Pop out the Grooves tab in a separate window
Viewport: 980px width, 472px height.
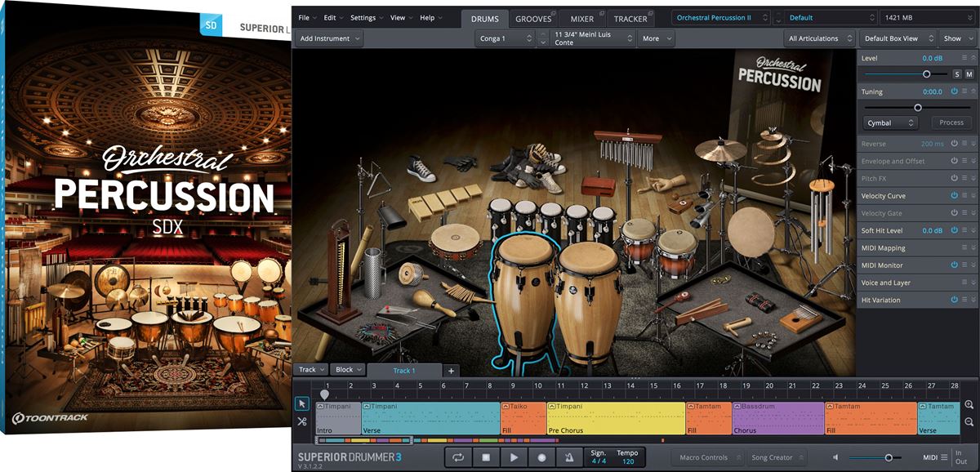pyautogui.click(x=555, y=13)
